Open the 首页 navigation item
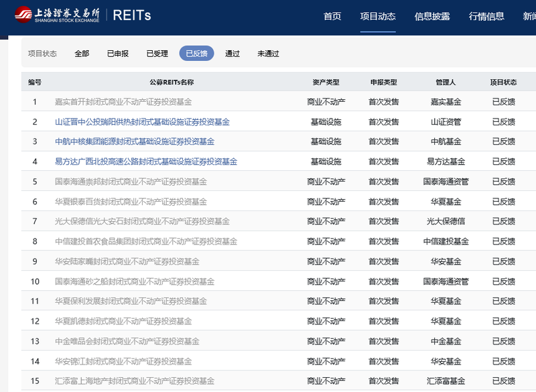 click(x=331, y=15)
